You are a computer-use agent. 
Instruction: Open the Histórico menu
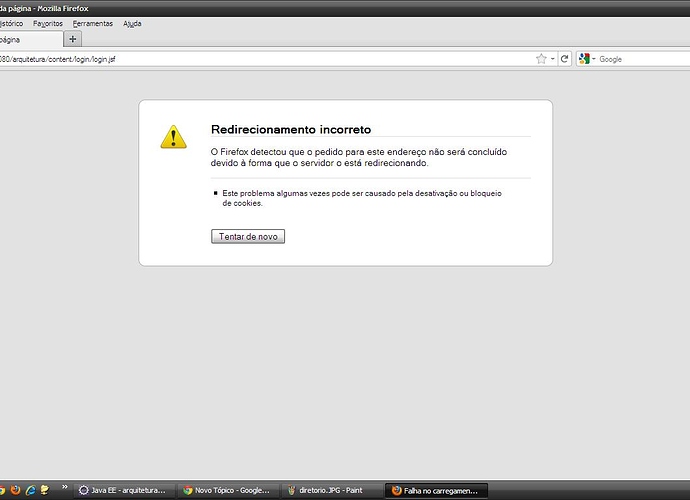click(x=11, y=24)
